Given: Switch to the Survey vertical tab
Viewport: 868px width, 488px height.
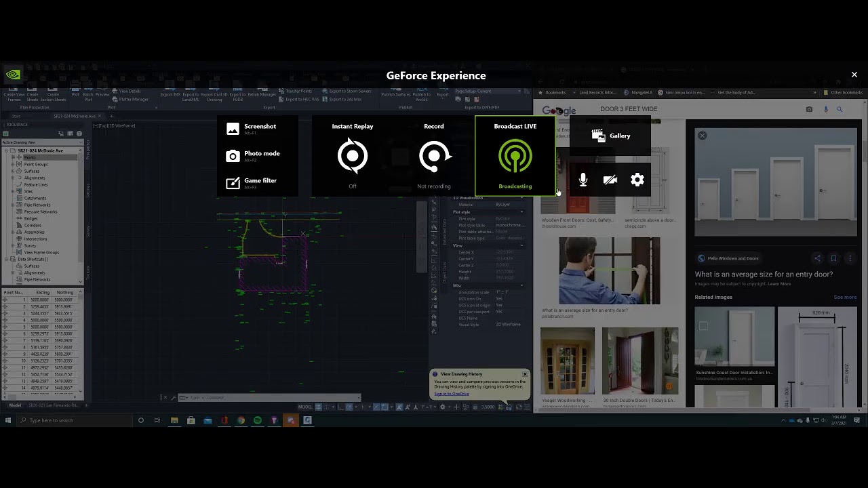Looking at the screenshot, I should pos(87,232).
